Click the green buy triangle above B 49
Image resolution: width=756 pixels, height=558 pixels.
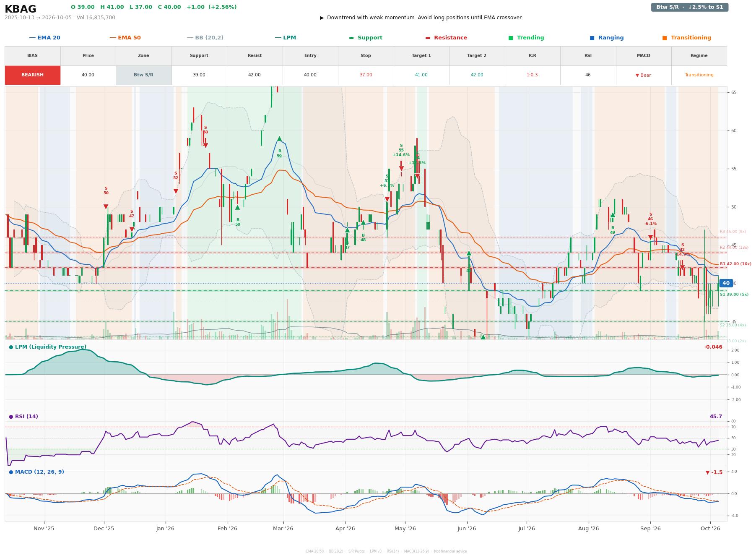pos(613,215)
